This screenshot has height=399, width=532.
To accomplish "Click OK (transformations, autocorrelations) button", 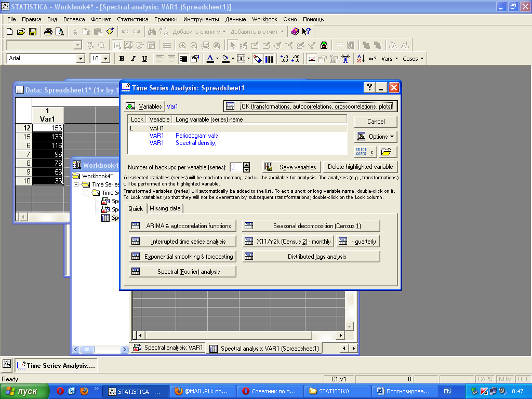I will (x=311, y=106).
